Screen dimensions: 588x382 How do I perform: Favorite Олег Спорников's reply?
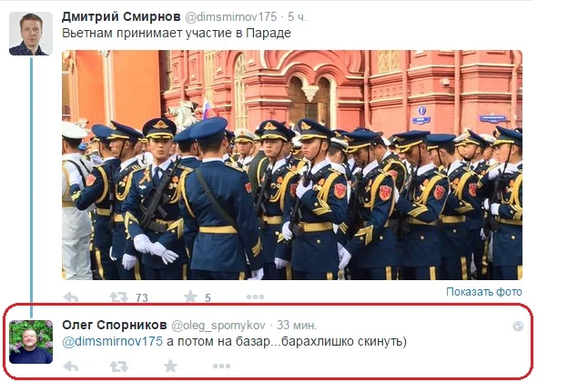pyautogui.click(x=170, y=366)
